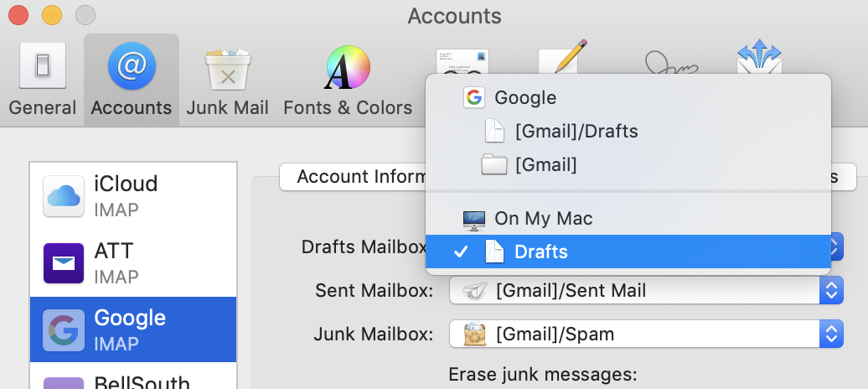The width and height of the screenshot is (868, 389).
Task: Open Junk Mail preferences
Action: (x=228, y=80)
